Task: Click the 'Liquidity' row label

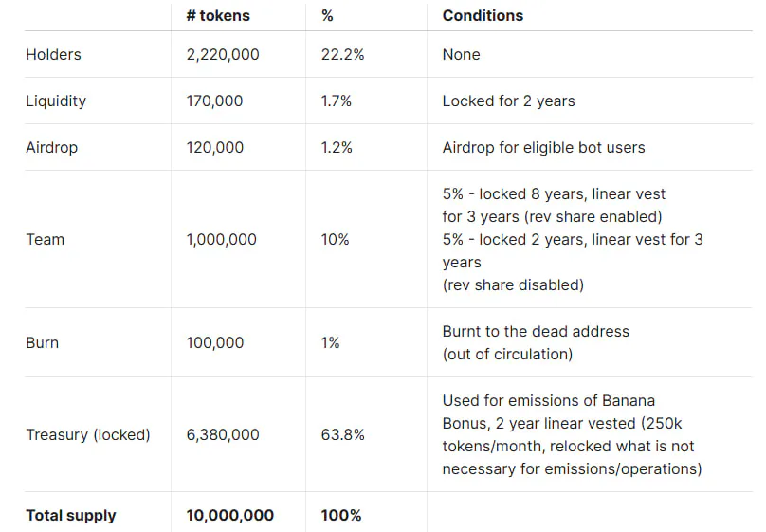Action: (56, 101)
